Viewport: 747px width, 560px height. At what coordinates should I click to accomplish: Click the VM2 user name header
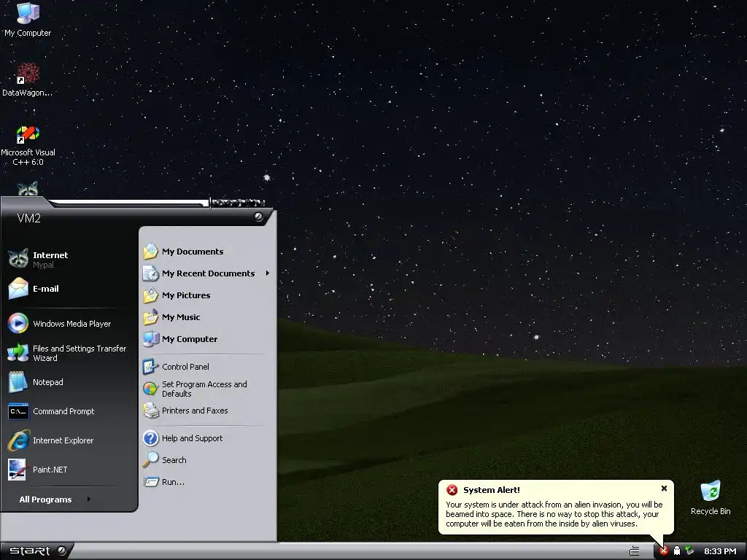(28, 218)
